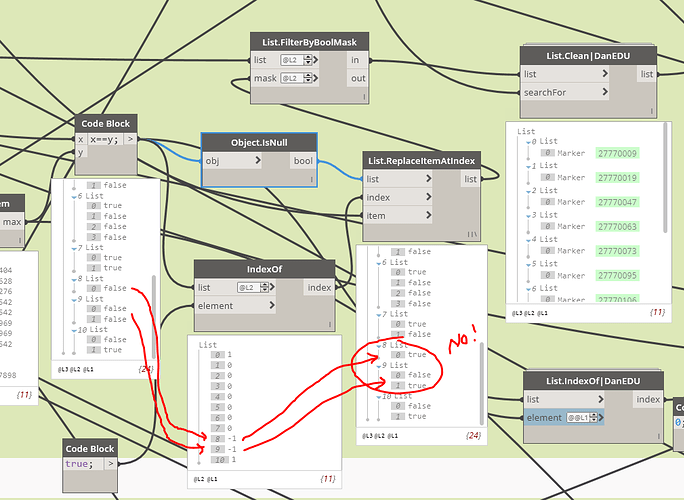The width and height of the screenshot is (684, 500).
Task: Click lacing indicator on the IndexOf node
Action: [330, 324]
